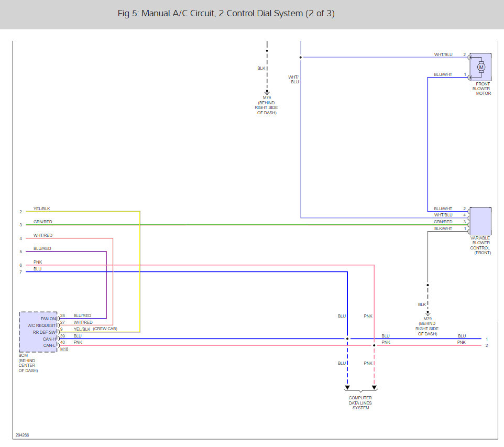Screen dimensions: 504x447
Task: Click the 'BCM (BEHIND CENTER OF DASH)' label
Action: pos(28,363)
